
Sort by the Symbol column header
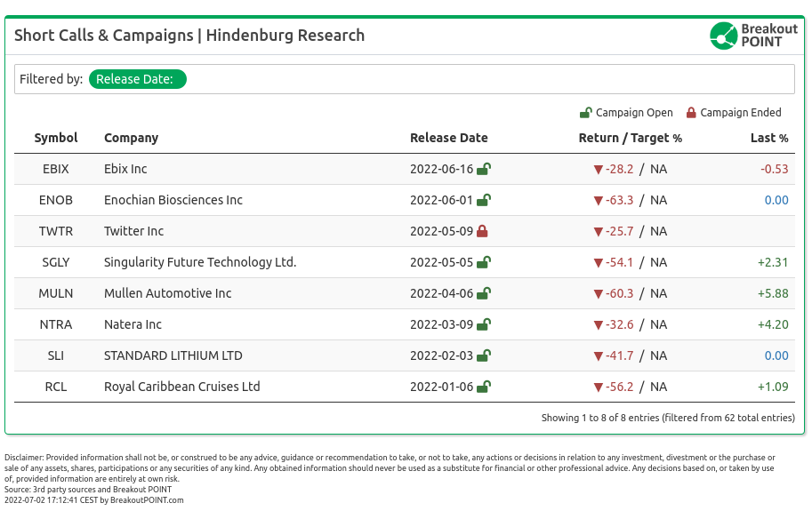tap(56, 138)
